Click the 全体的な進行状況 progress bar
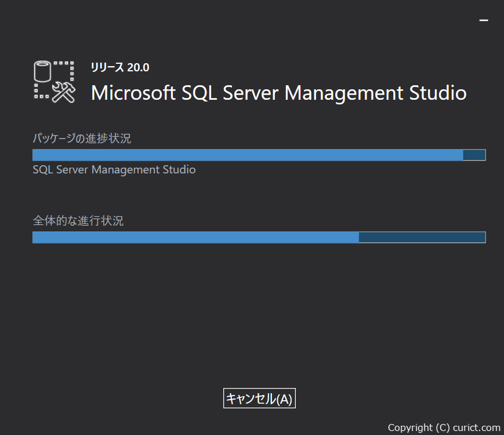This screenshot has height=435, width=504. (259, 237)
